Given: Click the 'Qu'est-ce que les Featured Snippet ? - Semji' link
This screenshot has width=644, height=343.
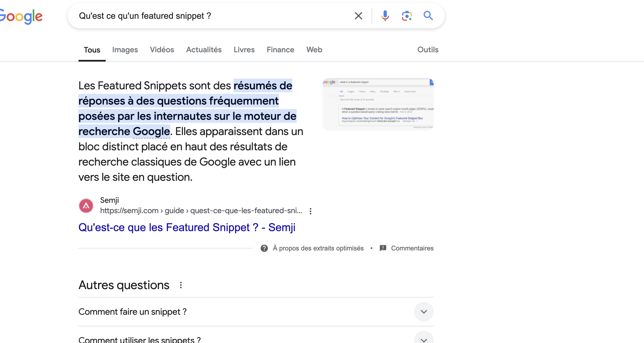Looking at the screenshot, I should tap(187, 227).
